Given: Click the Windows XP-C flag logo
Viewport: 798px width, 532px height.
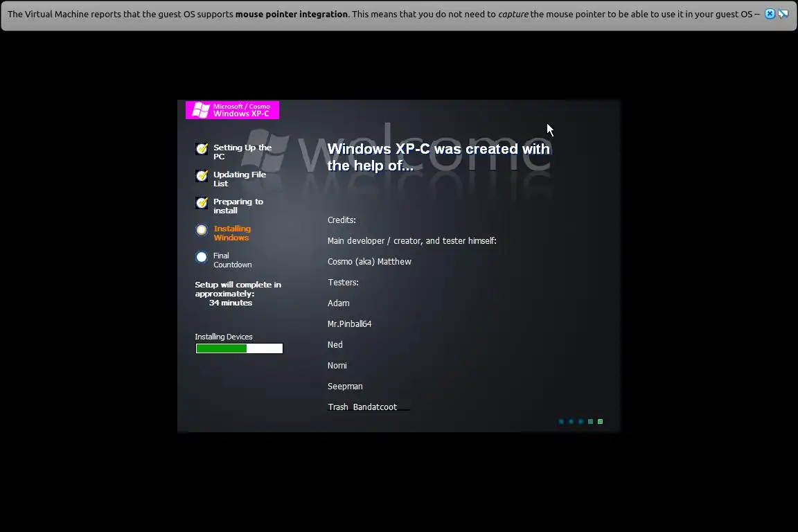Looking at the screenshot, I should [x=200, y=110].
